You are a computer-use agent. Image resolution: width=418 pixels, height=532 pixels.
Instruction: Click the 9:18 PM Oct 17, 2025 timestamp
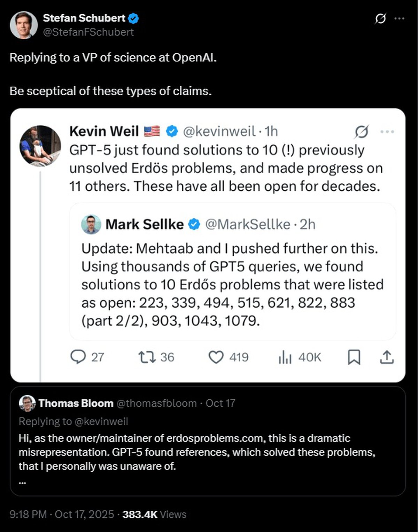[x=61, y=514]
